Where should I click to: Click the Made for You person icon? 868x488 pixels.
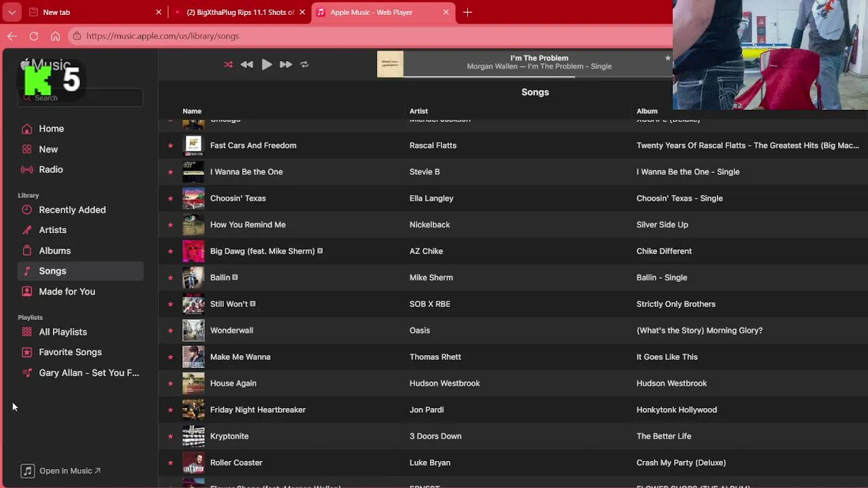[x=26, y=291]
